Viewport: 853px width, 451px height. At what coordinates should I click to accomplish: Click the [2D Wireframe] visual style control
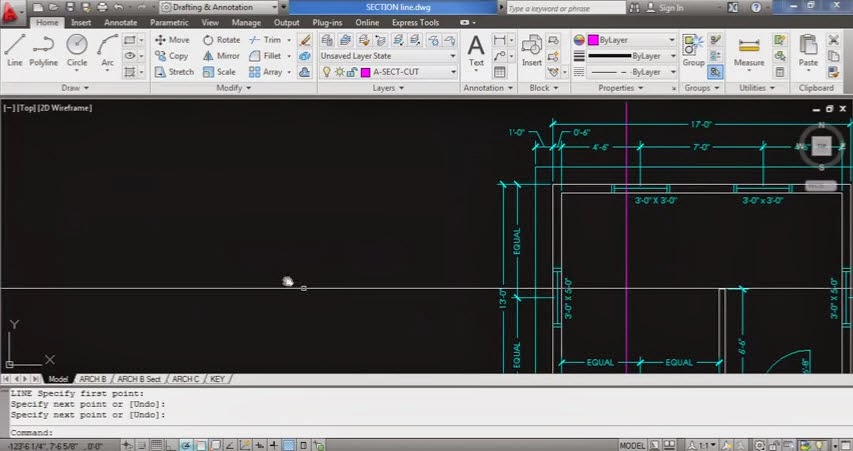click(65, 108)
